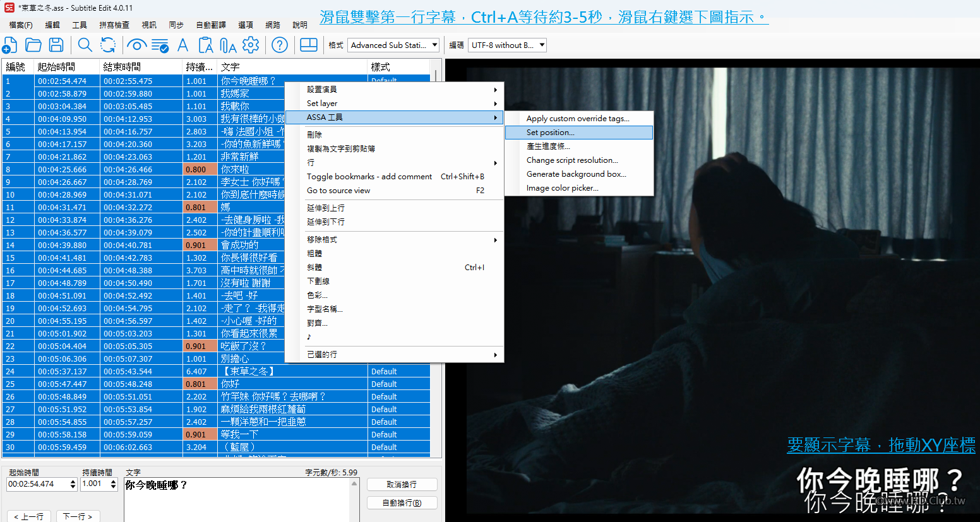Apply 粗體 from the context menu
The height and width of the screenshot is (522, 980).
395,254
